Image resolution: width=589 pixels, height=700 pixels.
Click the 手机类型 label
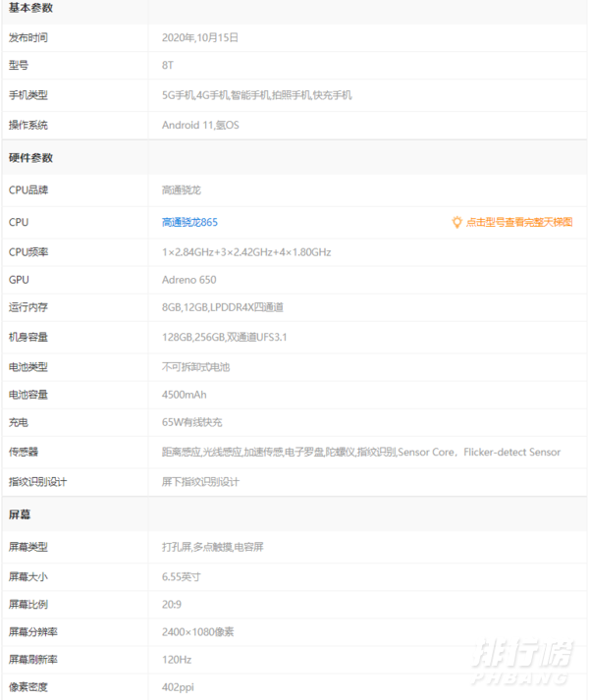tap(28, 95)
